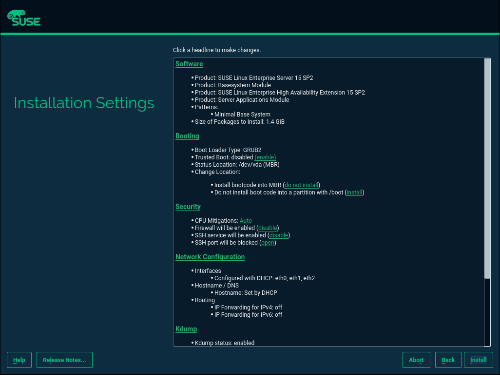The width and height of the screenshot is (500, 375).
Task: Click install link for /boot partition
Action: coord(354,192)
